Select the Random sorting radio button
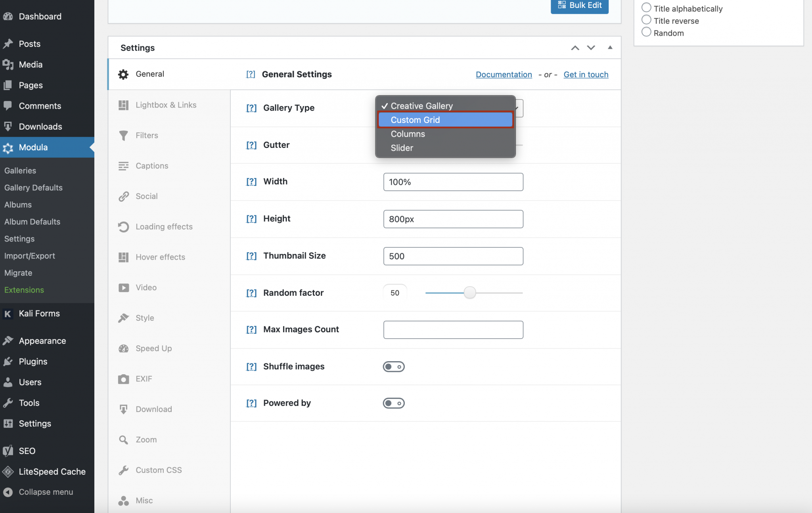 click(646, 33)
